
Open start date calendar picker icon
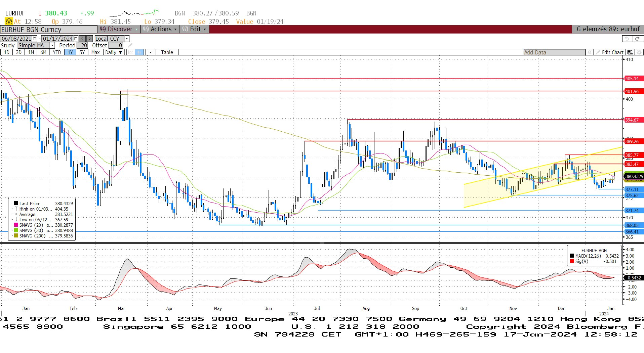point(35,39)
